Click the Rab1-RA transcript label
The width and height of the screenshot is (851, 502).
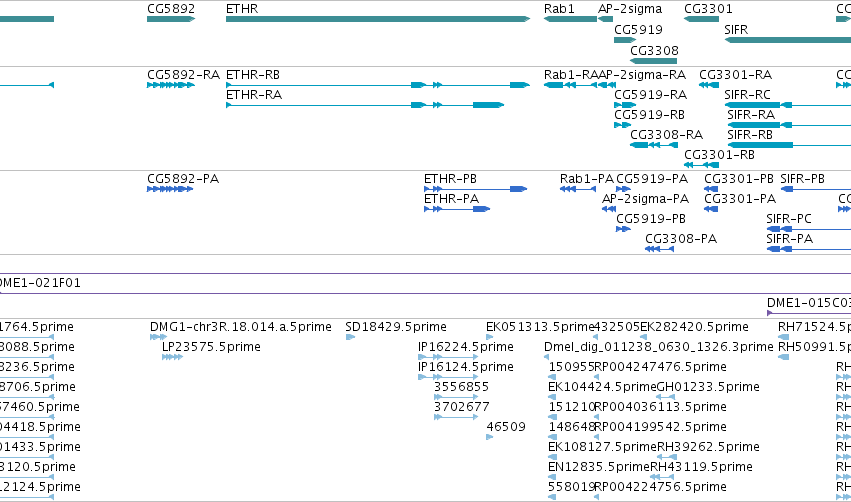[571, 75]
